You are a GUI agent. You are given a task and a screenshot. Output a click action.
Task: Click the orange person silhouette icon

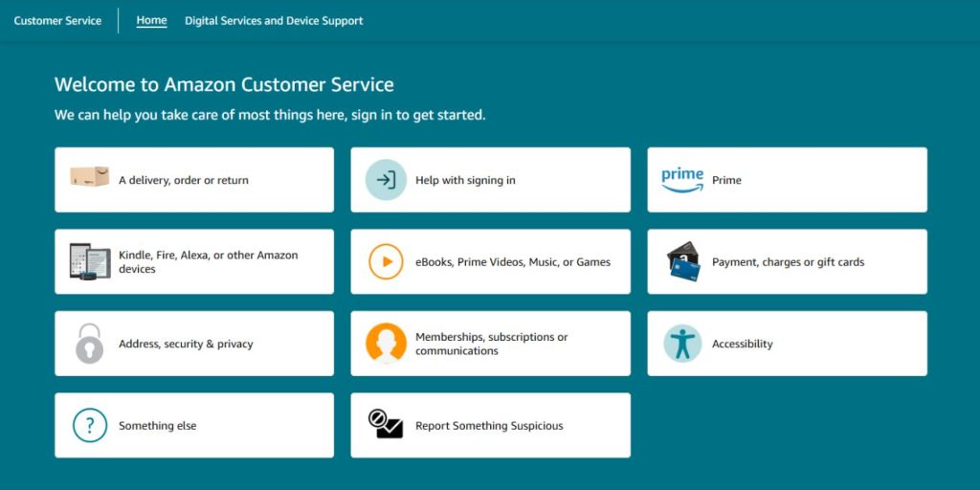(386, 344)
